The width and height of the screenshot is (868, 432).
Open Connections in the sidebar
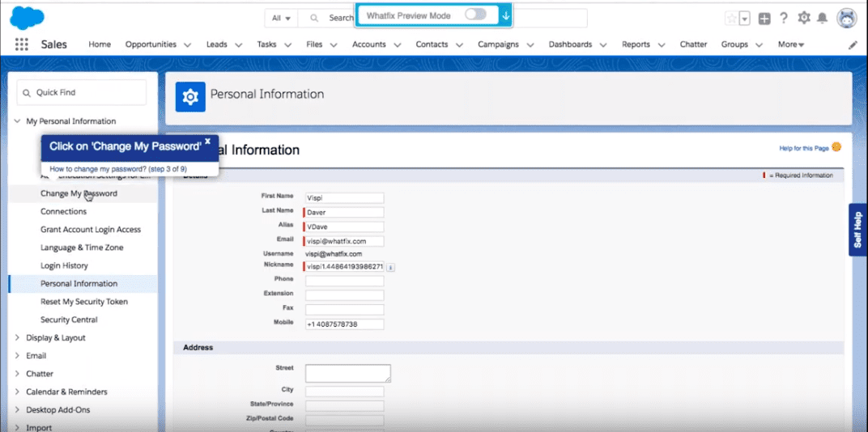[x=64, y=211]
